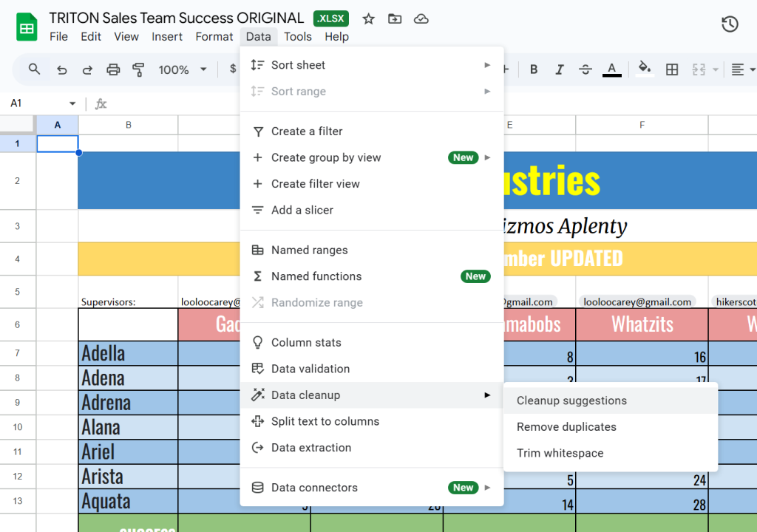Print the spreadsheet
The height and width of the screenshot is (532, 757).
tap(113, 70)
